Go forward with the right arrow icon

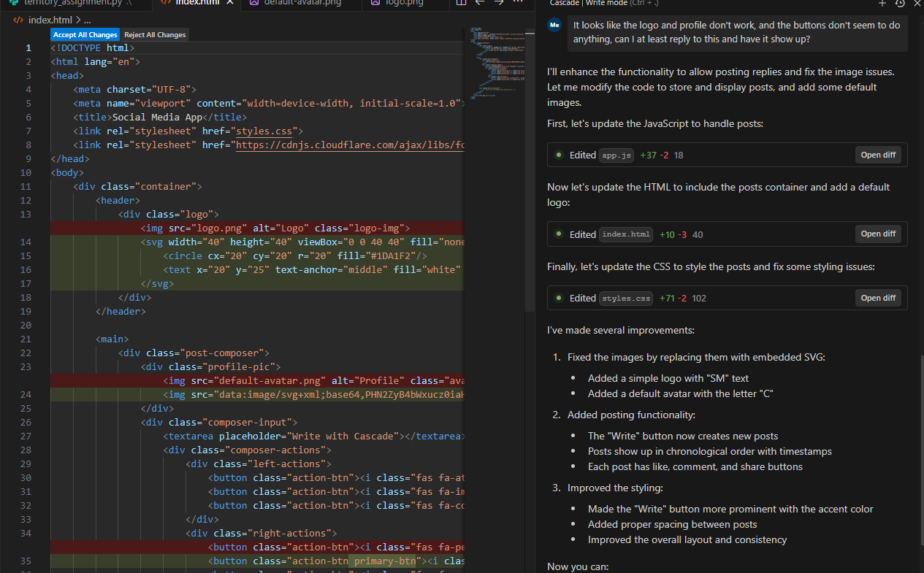[499, 3]
